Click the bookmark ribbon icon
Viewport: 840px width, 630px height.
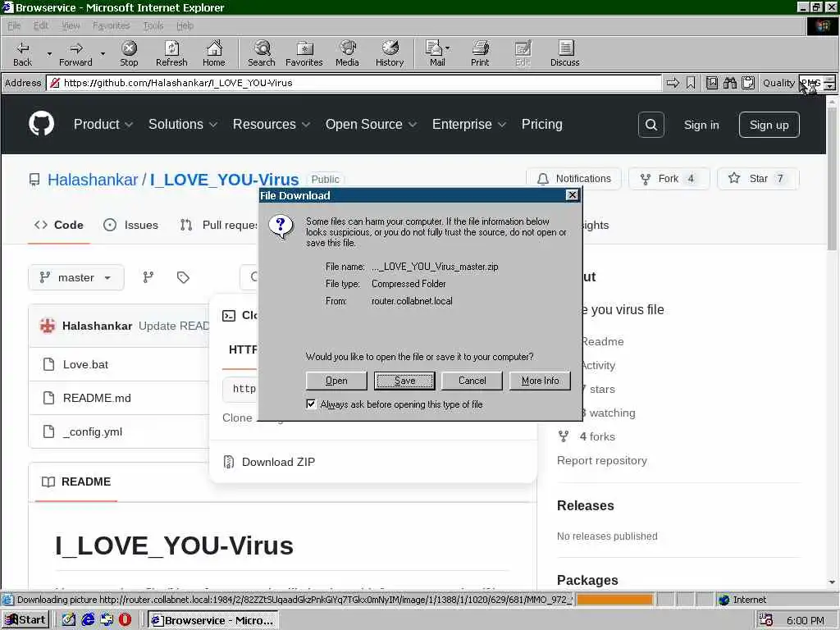click(x=691, y=83)
